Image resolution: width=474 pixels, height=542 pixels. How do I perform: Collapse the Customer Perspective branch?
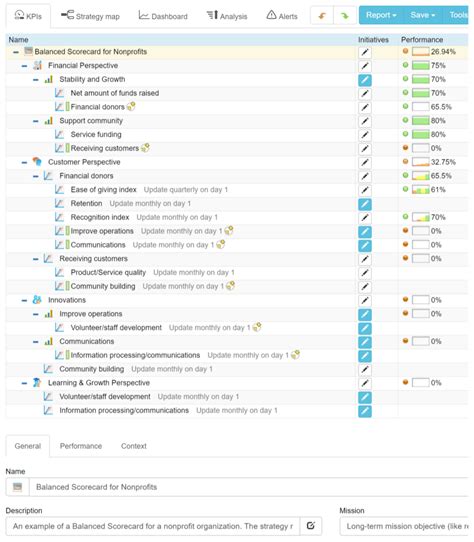pyautogui.click(x=24, y=162)
